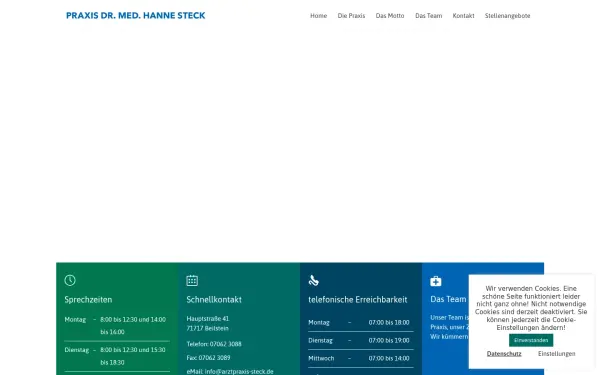Click Dienstag 8:00 bis 12:30 Sprechzeiten entry

[x=117, y=356]
